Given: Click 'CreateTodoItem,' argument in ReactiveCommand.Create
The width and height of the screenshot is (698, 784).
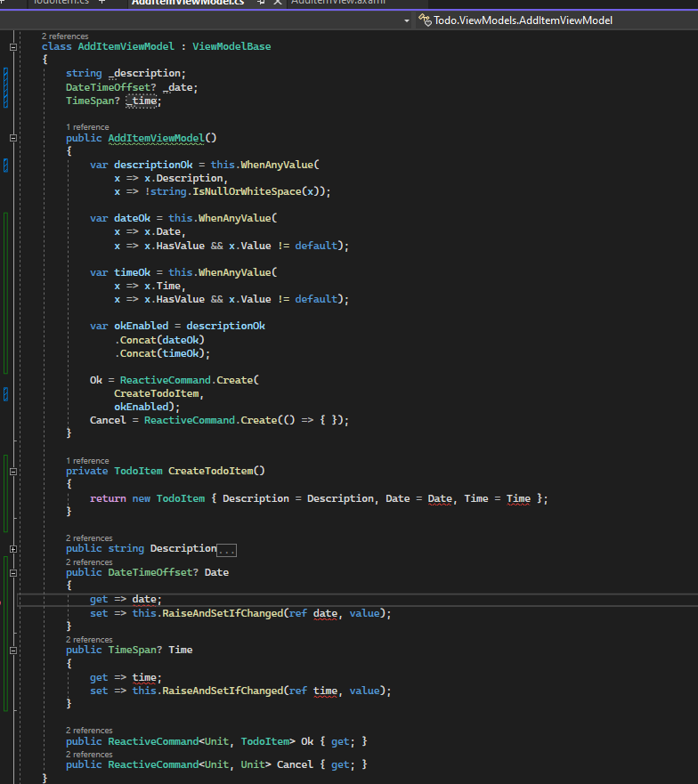Looking at the screenshot, I should pyautogui.click(x=158, y=393).
